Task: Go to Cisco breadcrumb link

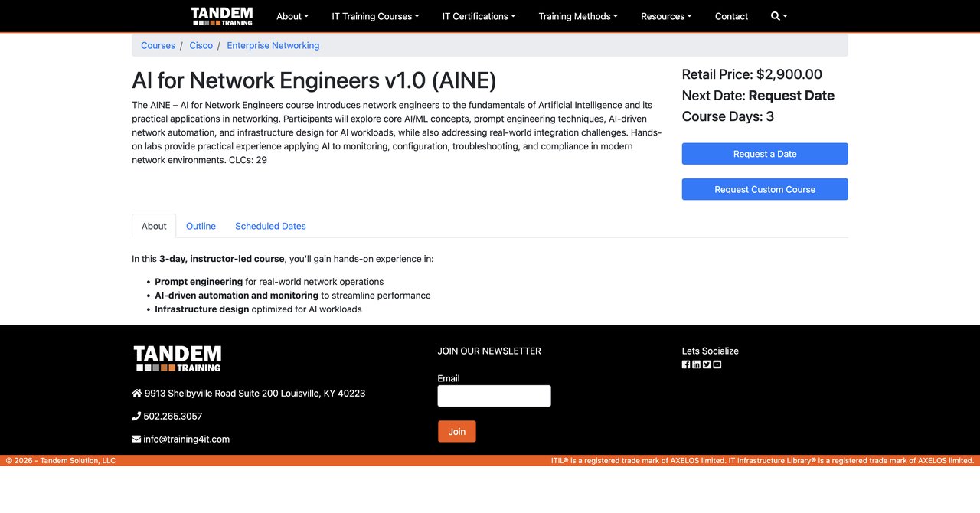Action: tap(201, 45)
